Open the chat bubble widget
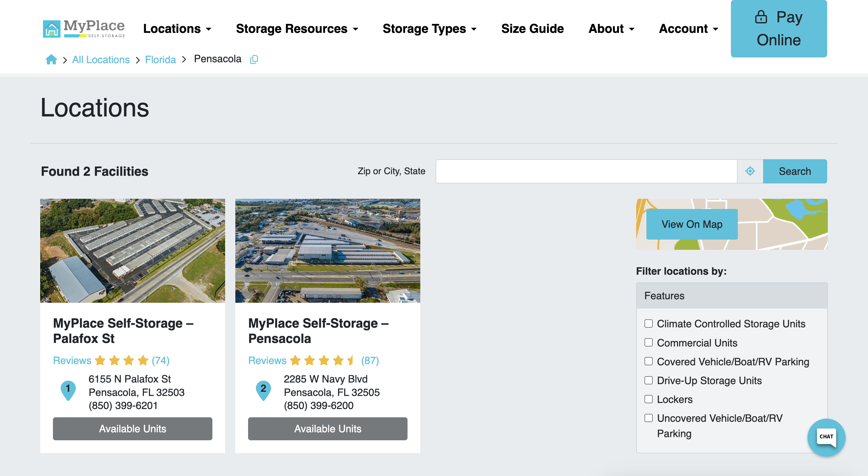This screenshot has width=868, height=476. [826, 437]
